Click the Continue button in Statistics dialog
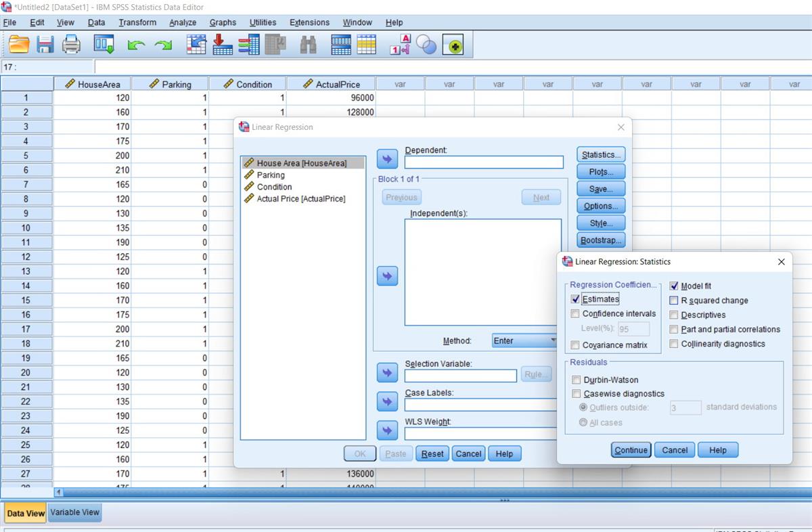 630,449
